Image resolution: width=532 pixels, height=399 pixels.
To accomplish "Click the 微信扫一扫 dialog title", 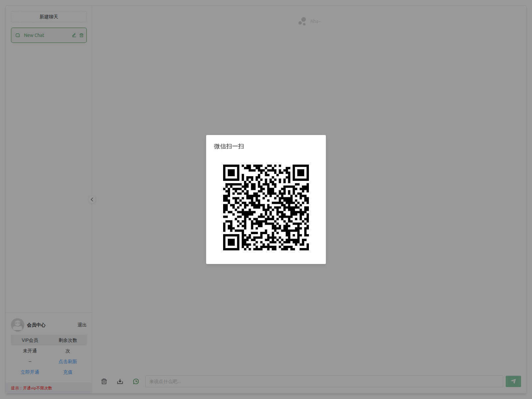I will click(x=229, y=146).
